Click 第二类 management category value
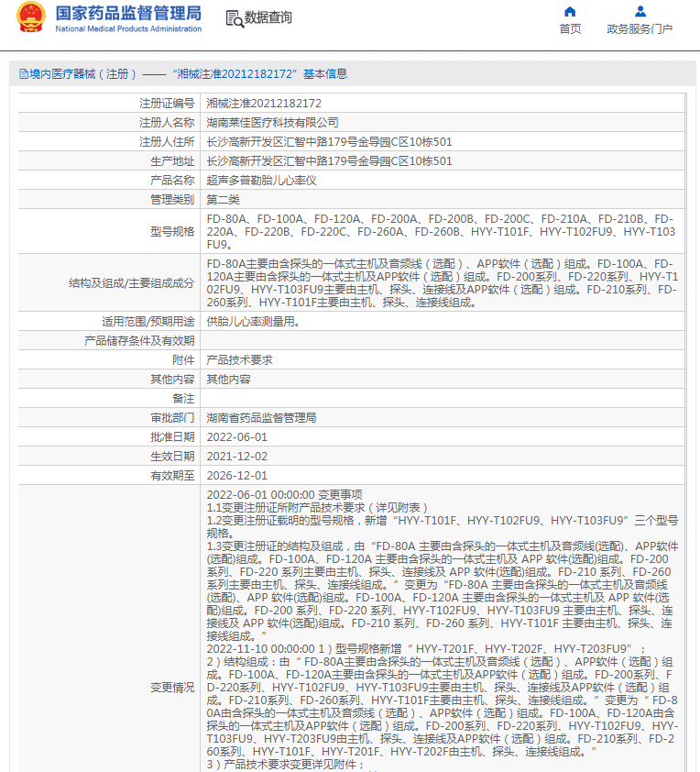The height and width of the screenshot is (772, 700). coord(223,199)
